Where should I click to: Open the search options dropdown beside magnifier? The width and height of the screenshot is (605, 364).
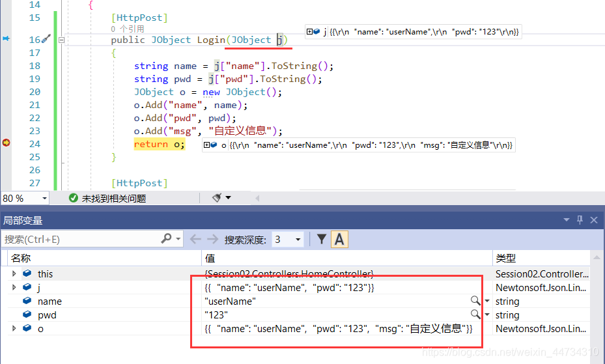click(178, 239)
